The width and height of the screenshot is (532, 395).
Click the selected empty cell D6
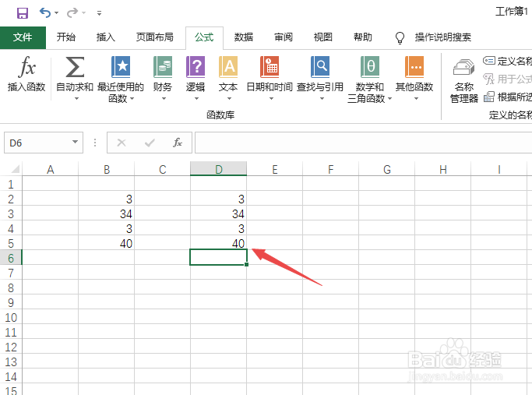point(219,257)
